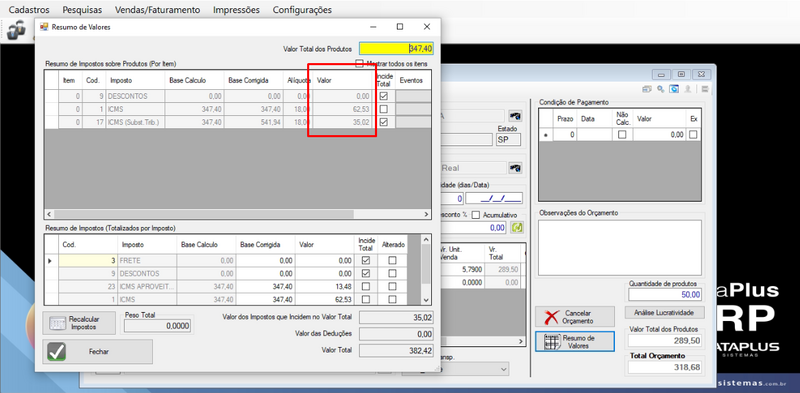Click the spreadsheet icon on Resumo de Valores button
This screenshot has height=393, width=800.
[x=552, y=341]
